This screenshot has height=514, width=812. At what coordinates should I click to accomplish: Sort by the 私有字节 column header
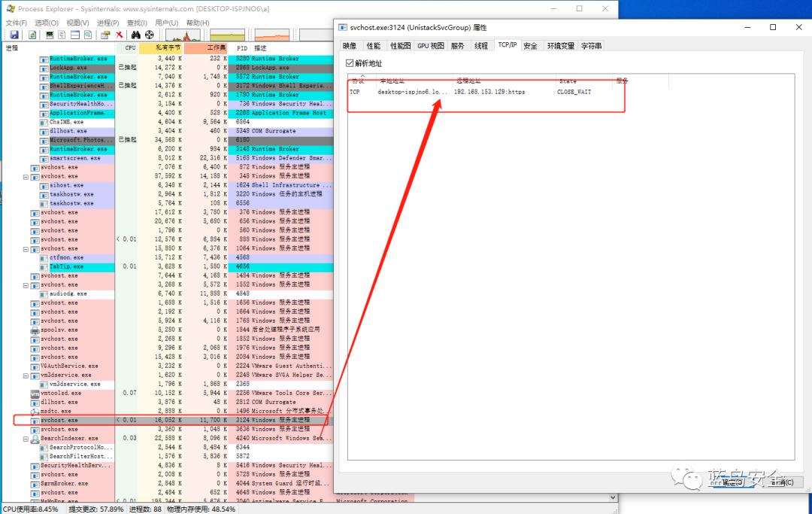[161, 47]
